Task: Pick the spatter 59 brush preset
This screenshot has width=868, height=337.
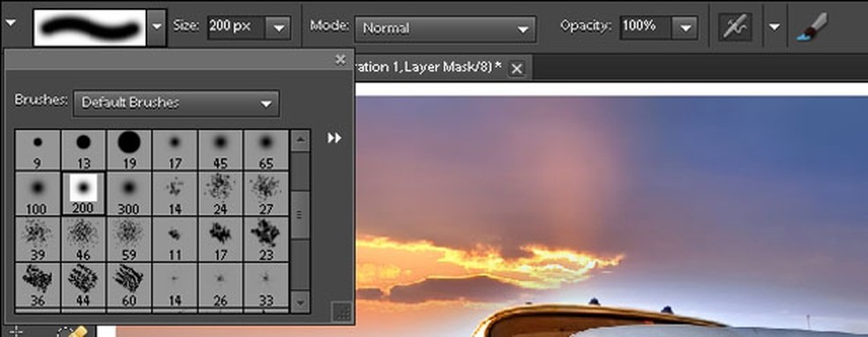Action: point(129,239)
